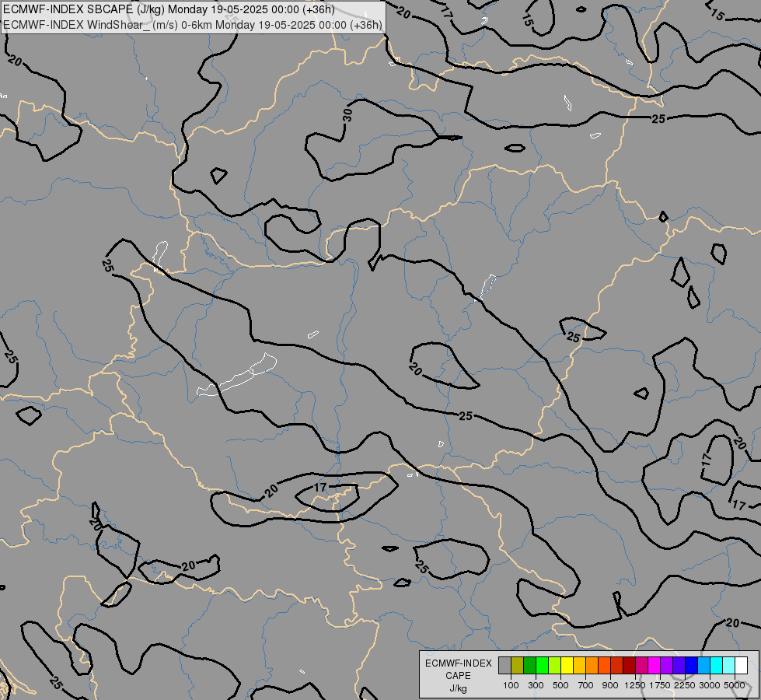
Task: Click the legend value 300
Action: coord(536,685)
